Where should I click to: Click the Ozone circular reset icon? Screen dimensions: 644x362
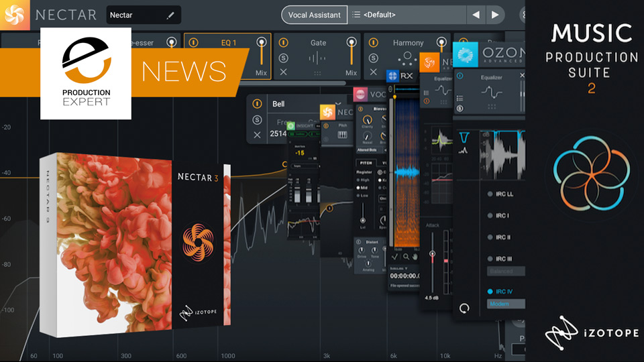(464, 308)
